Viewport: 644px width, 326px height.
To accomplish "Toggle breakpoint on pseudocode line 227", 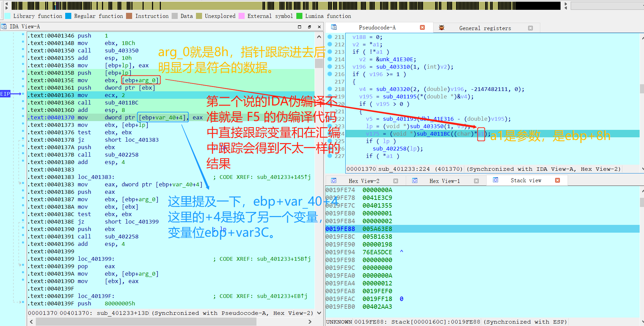I will [x=330, y=156].
